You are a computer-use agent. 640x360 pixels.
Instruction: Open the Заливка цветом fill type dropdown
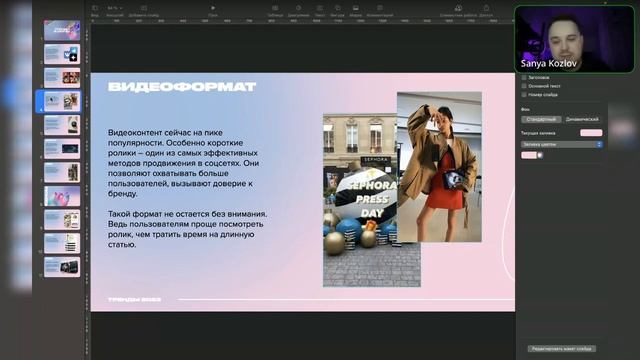(562, 144)
